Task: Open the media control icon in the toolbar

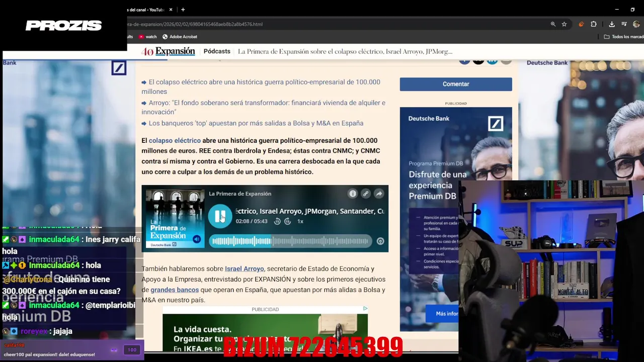Action: click(x=624, y=24)
